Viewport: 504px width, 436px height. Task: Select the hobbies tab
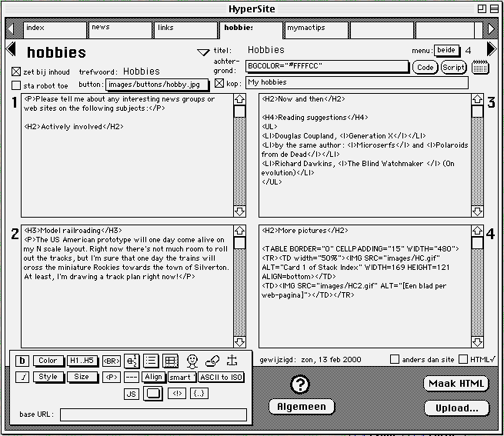251,30
